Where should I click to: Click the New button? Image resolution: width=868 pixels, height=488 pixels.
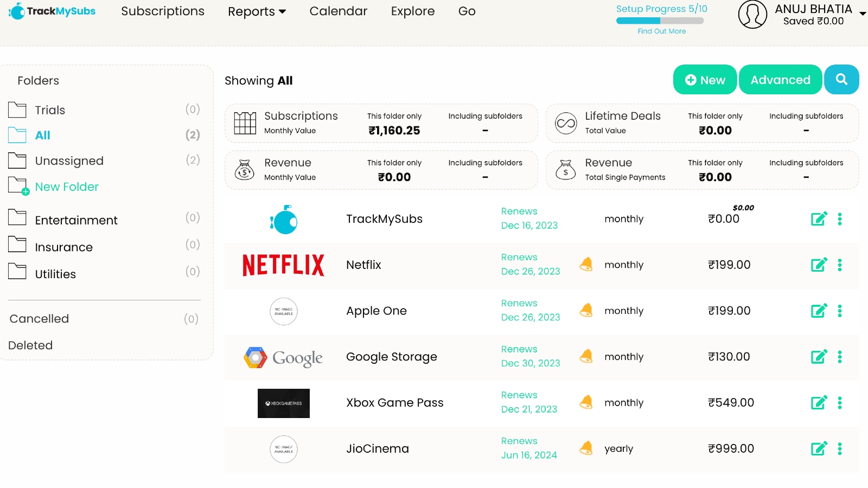tap(705, 79)
